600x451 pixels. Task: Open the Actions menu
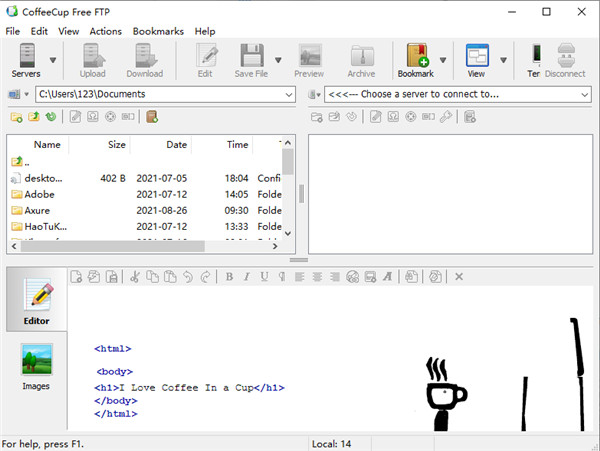106,31
